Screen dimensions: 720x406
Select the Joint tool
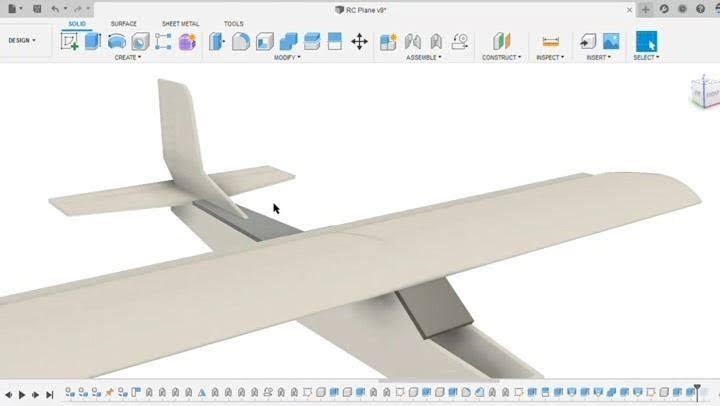[412, 41]
